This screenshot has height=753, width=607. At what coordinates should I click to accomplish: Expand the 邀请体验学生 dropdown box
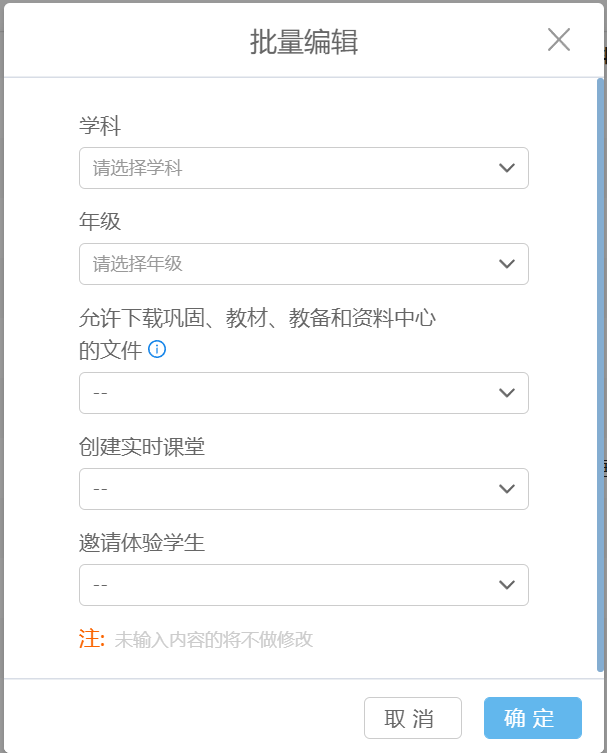tap(304, 585)
